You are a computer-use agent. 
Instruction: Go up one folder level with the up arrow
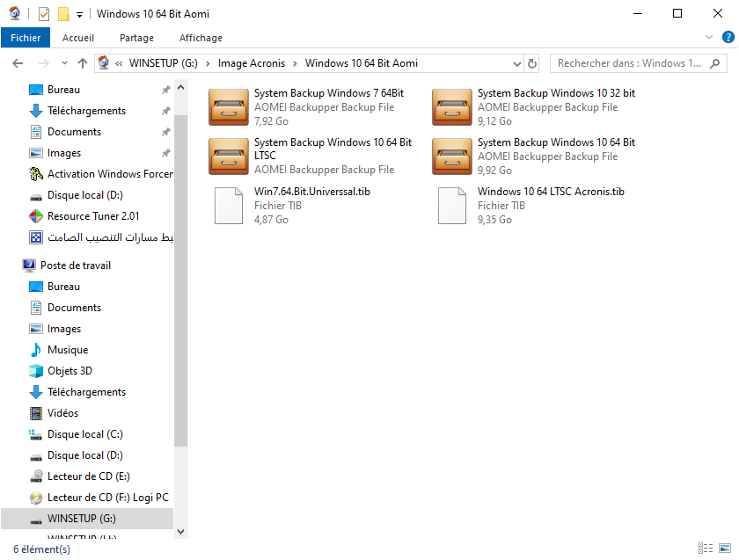(x=83, y=63)
